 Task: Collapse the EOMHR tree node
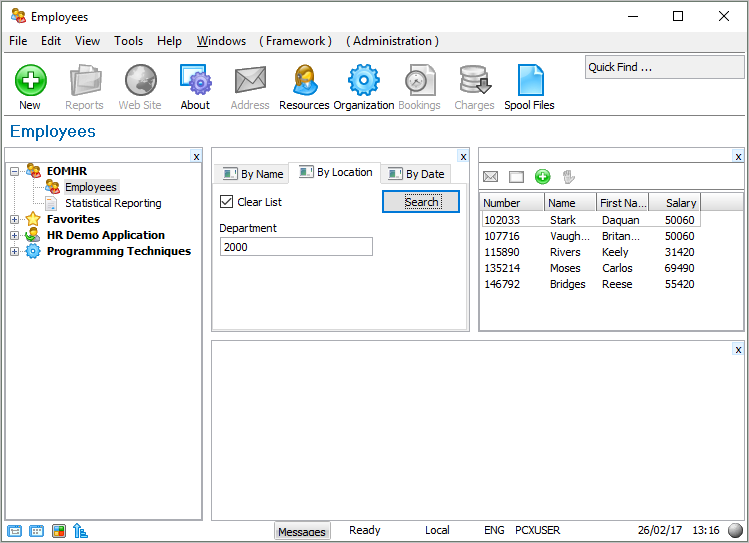(15, 171)
